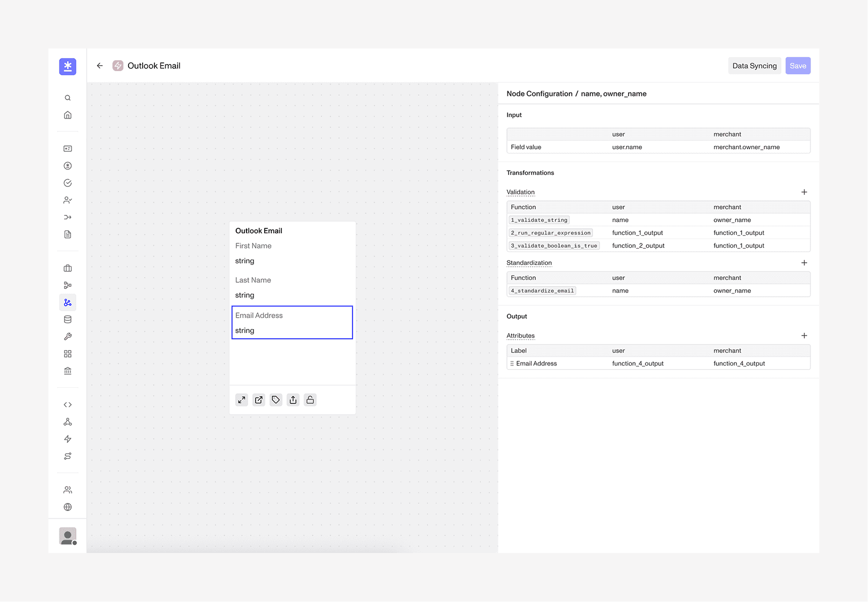Open node externally with the link icon
Viewport: 868px width, 602px height.
(x=259, y=400)
